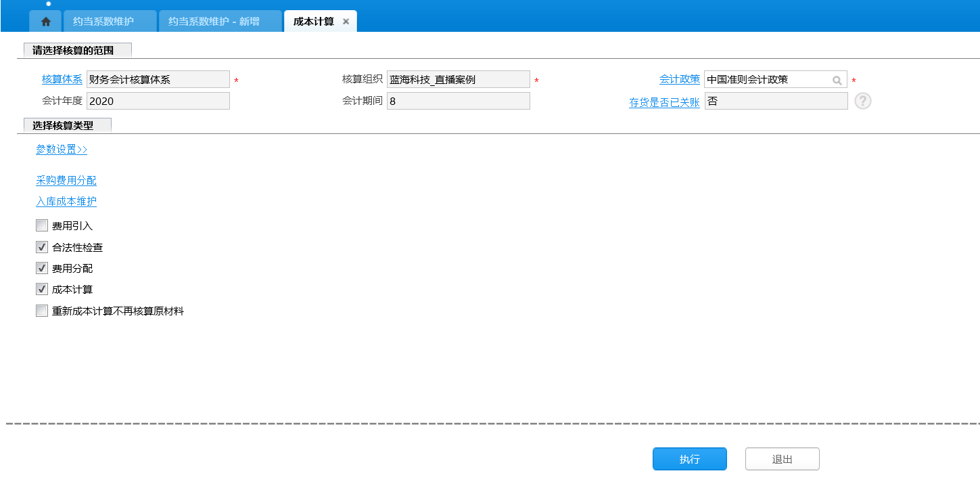
Task: Click the 会计政策 input field
Action: [766, 80]
